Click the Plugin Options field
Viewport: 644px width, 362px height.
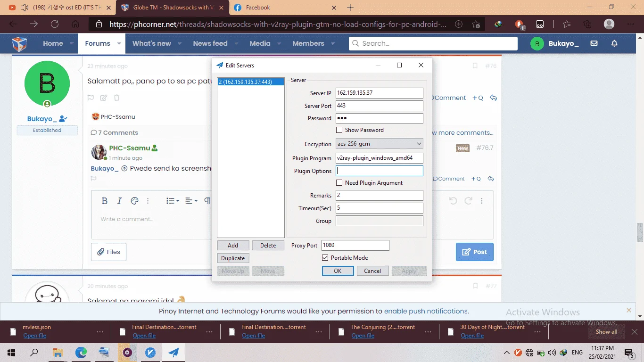pos(379,171)
